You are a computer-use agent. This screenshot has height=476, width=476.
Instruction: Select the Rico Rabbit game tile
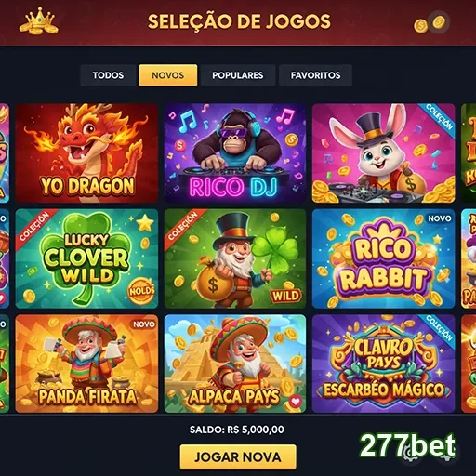[384, 258]
